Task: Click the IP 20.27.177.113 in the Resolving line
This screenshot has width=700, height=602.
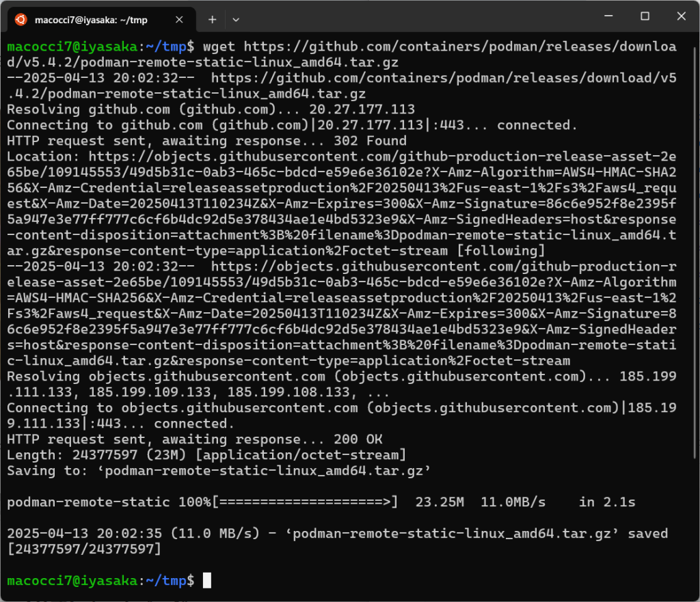Action: tap(362, 110)
